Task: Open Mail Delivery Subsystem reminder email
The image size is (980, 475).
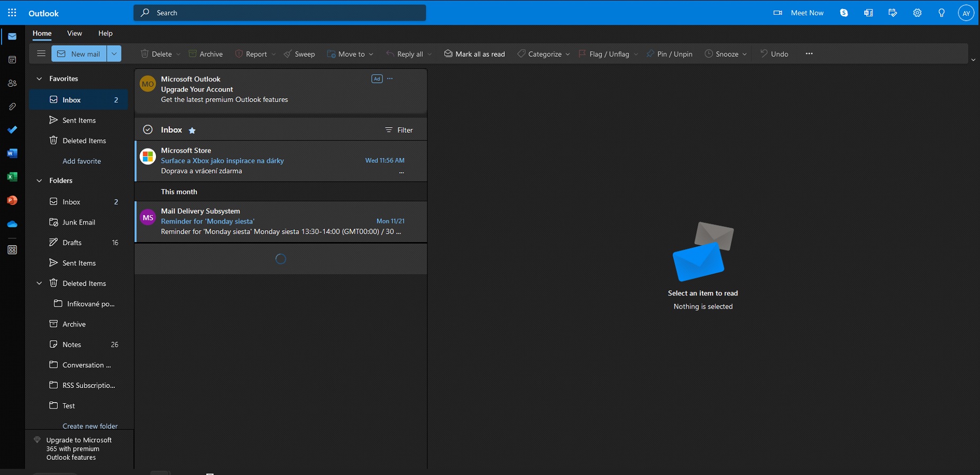Action: point(281,221)
